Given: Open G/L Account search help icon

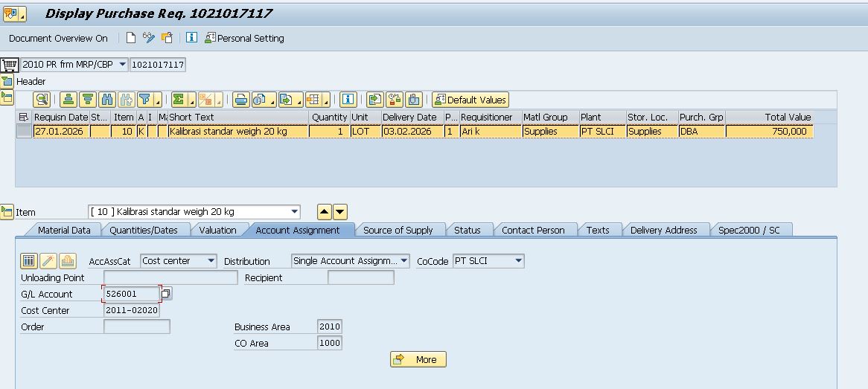Looking at the screenshot, I should pyautogui.click(x=166, y=294).
